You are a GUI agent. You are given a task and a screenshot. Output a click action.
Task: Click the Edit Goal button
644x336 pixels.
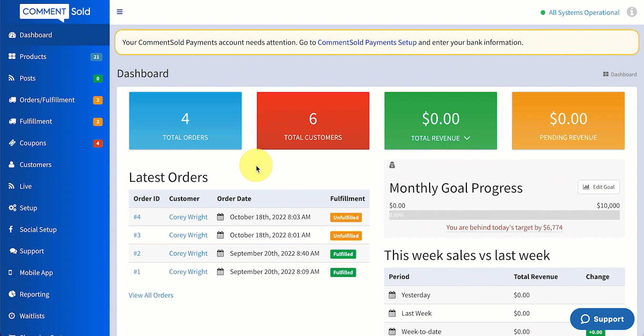pyautogui.click(x=598, y=187)
